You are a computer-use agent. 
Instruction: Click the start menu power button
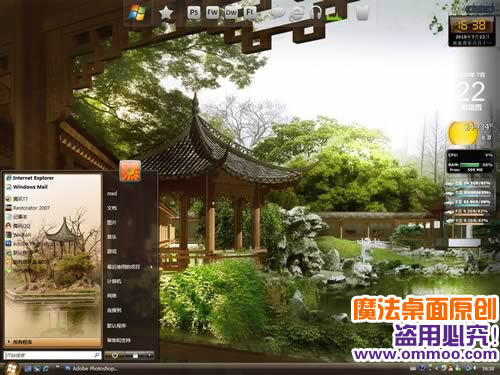(x=115, y=355)
